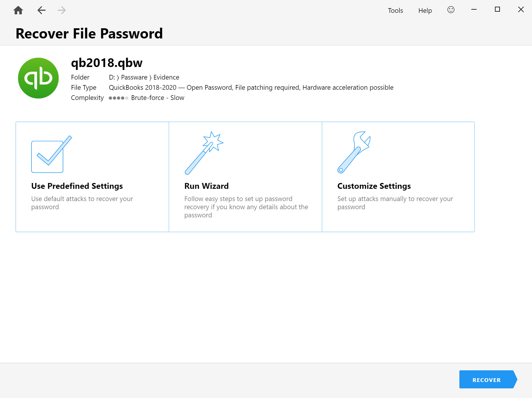Click the qb2018.qbw file name
The height and width of the screenshot is (398, 532).
107,63
